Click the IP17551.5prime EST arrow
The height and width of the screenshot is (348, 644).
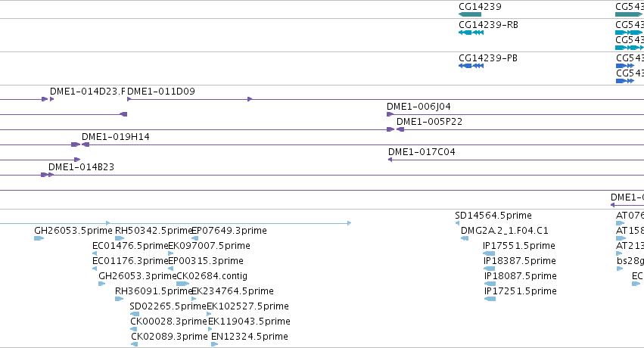[489, 253]
